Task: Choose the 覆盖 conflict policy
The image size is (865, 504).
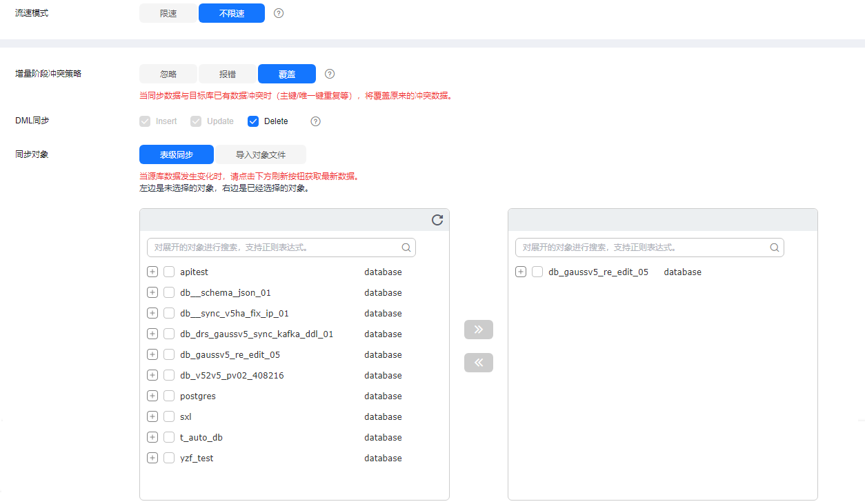Action: pyautogui.click(x=287, y=74)
